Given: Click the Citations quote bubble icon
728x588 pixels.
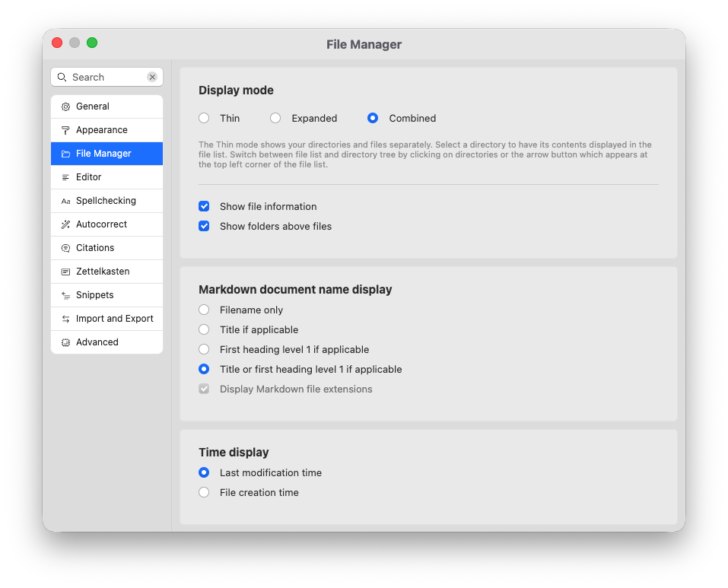Looking at the screenshot, I should click(x=65, y=247).
